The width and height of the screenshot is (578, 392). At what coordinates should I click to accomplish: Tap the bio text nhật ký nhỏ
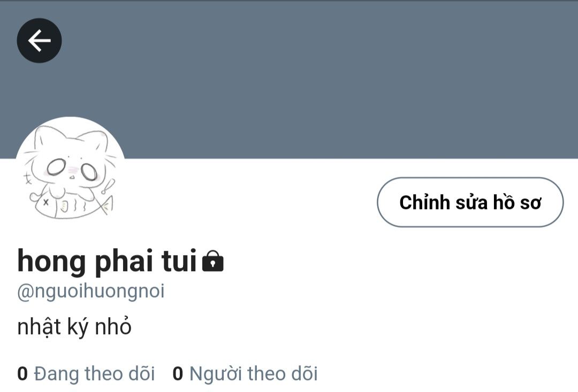point(74,327)
